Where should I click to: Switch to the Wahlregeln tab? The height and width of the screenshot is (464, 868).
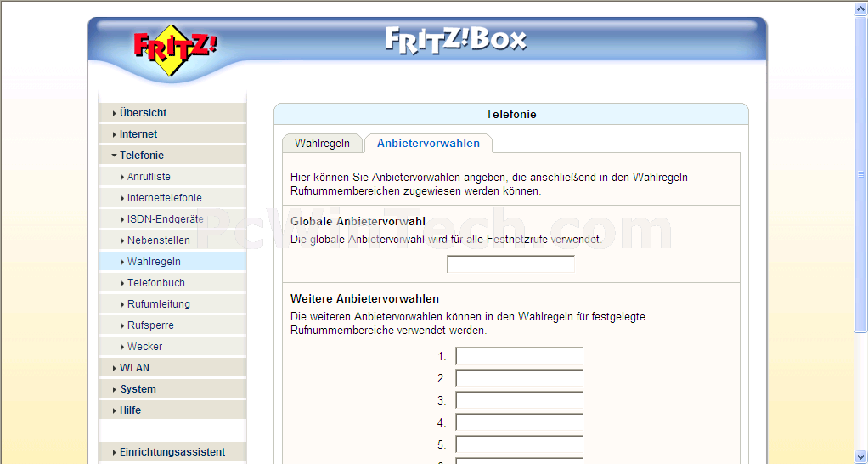322,144
